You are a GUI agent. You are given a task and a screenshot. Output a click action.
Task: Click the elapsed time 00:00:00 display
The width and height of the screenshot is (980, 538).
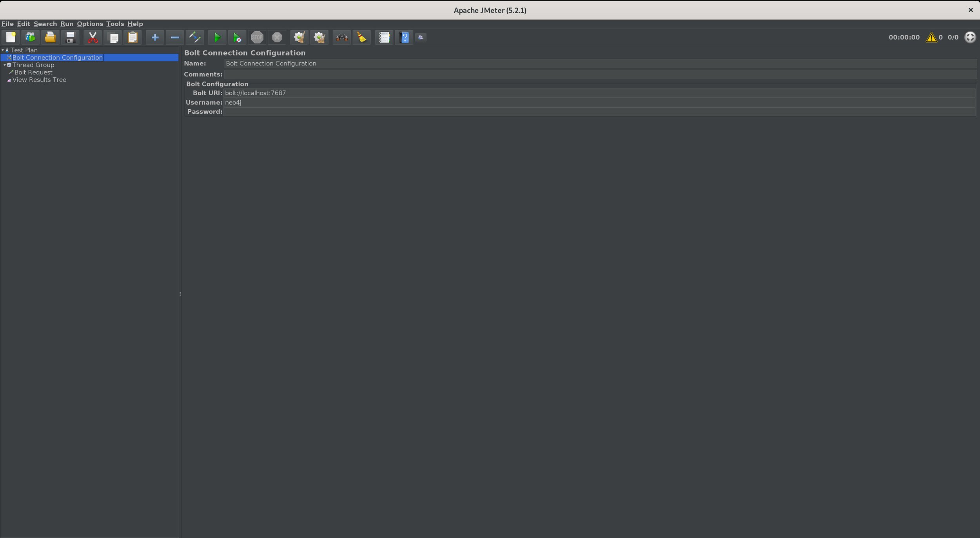pos(904,37)
